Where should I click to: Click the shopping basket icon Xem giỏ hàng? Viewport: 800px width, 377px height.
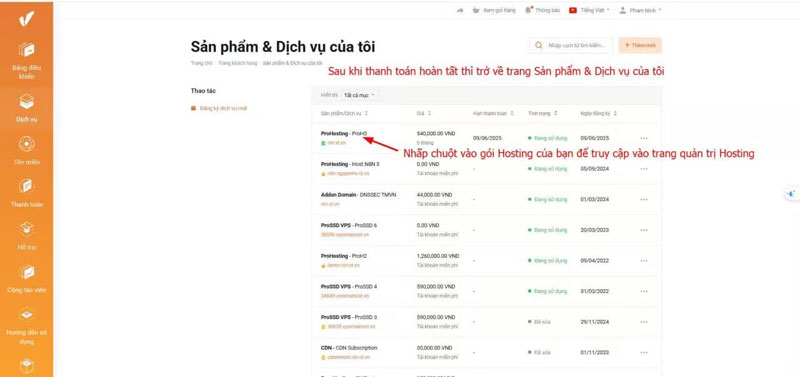pos(476,10)
